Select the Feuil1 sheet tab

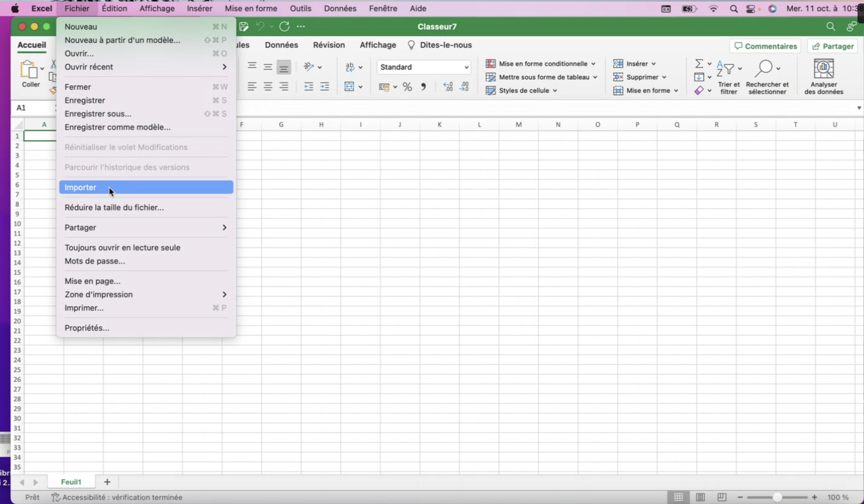coord(71,482)
